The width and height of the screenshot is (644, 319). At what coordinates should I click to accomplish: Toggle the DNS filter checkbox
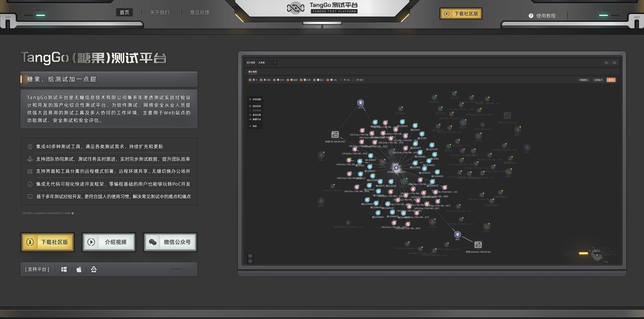[x=274, y=80]
